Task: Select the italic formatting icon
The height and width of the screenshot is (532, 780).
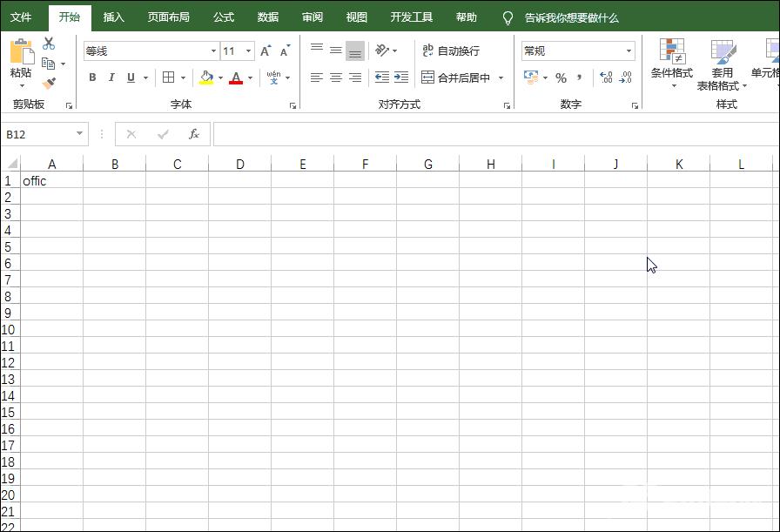Action: pyautogui.click(x=111, y=77)
